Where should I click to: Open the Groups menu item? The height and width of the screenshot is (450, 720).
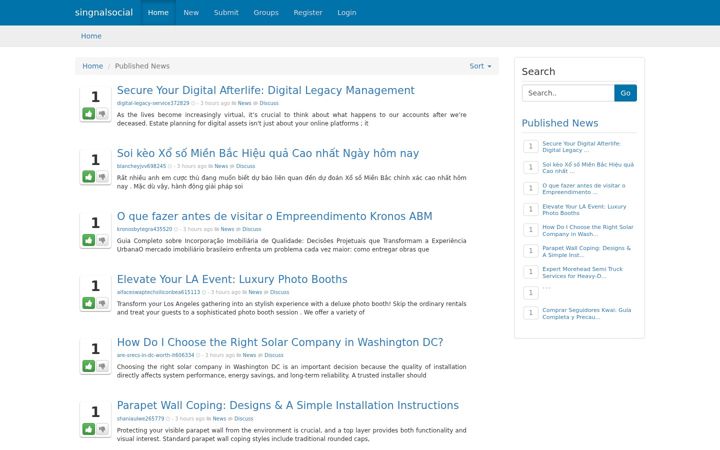[x=266, y=12]
